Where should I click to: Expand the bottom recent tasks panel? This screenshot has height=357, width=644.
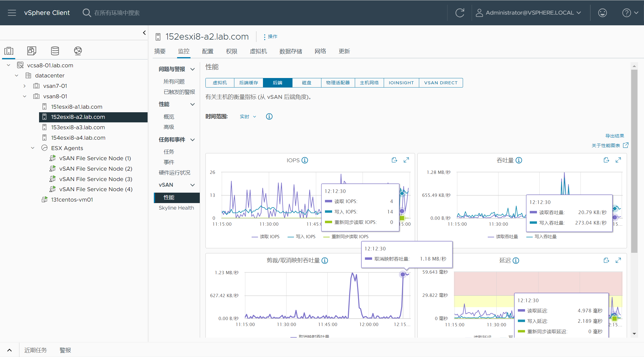[10, 350]
